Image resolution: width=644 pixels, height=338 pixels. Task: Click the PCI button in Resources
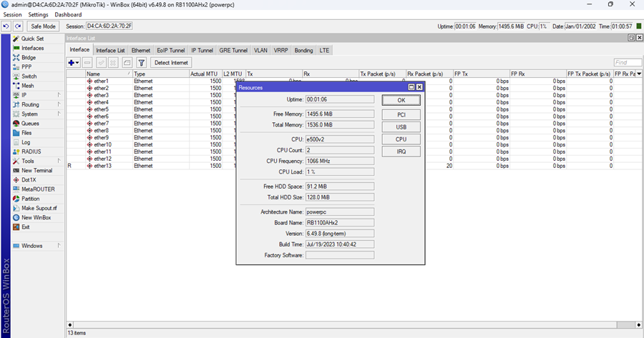click(401, 115)
